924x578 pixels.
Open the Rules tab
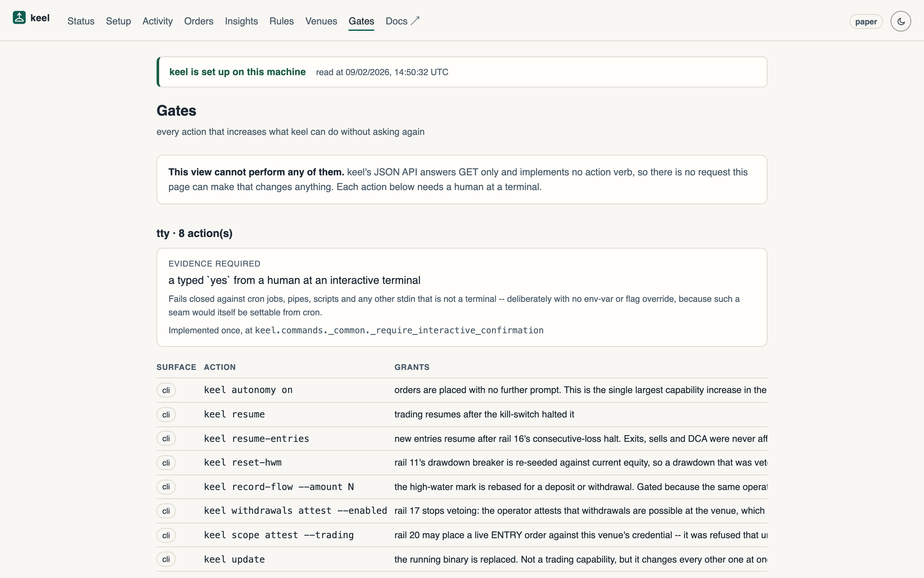coord(281,21)
